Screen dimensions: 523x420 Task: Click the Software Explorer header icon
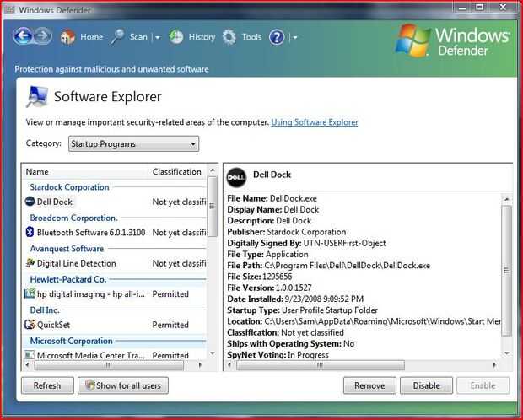(x=36, y=97)
